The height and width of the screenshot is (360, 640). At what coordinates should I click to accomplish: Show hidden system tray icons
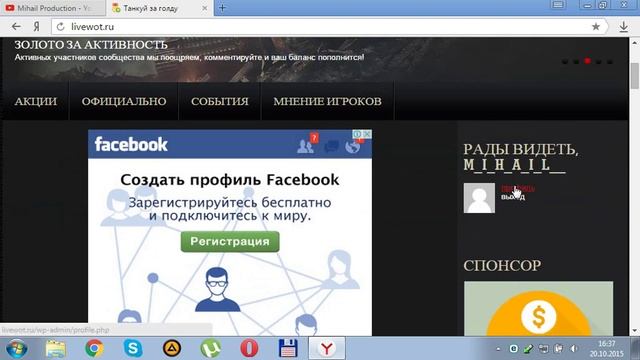coord(498,349)
